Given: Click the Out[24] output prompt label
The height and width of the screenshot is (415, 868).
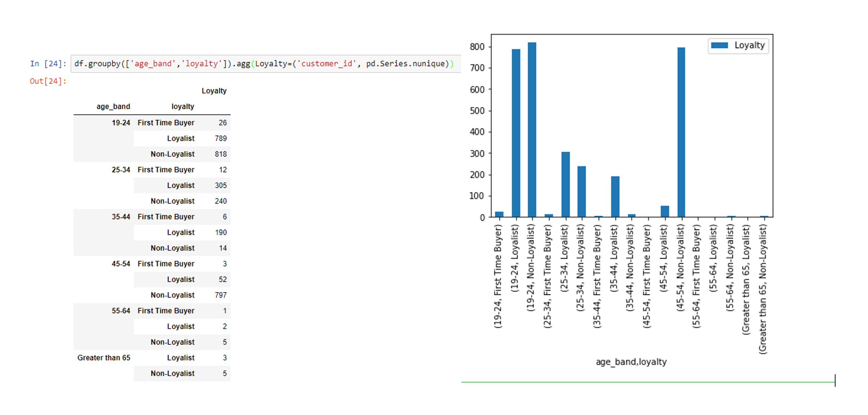Looking at the screenshot, I should point(48,81).
